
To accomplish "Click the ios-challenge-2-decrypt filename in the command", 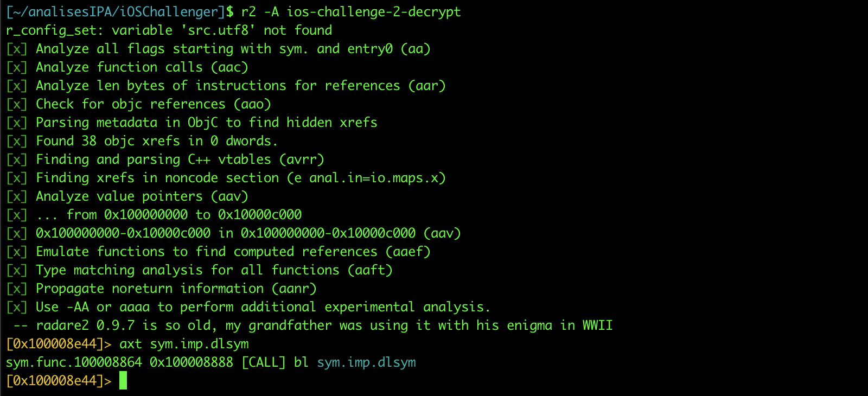I will (374, 12).
